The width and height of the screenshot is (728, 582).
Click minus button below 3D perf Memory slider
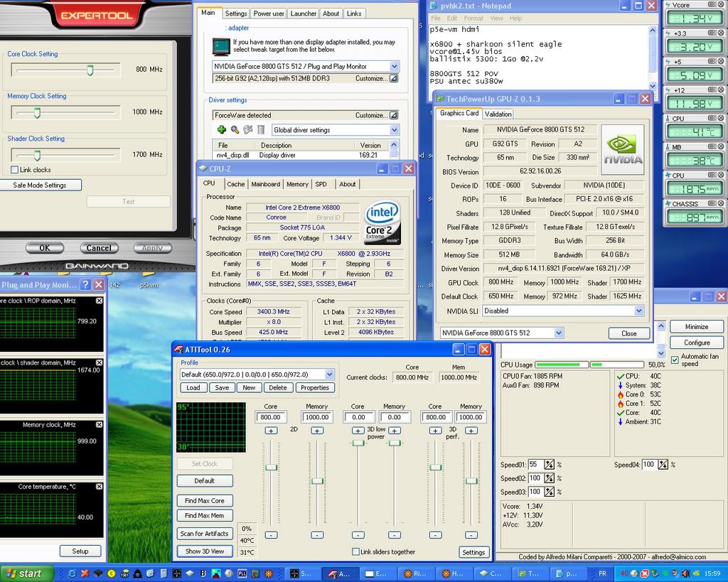(x=471, y=535)
